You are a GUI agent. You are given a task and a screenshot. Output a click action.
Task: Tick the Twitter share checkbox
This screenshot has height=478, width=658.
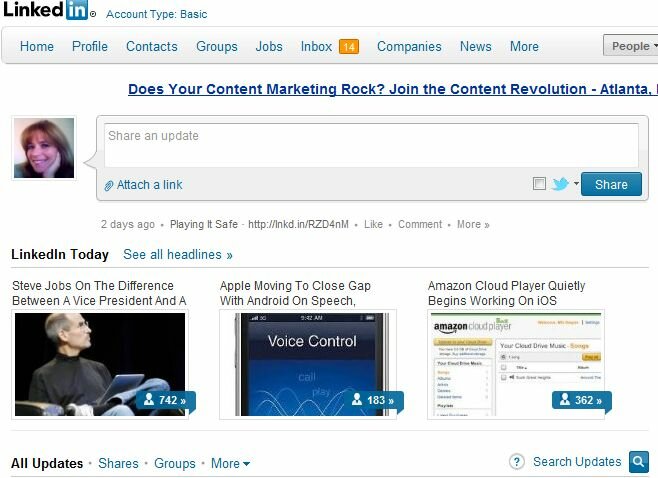(x=539, y=183)
